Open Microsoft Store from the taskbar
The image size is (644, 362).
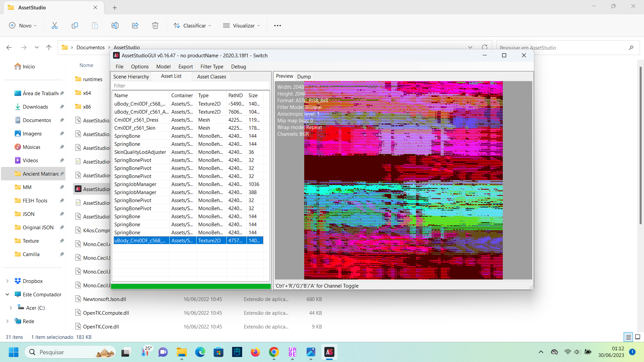(x=219, y=352)
